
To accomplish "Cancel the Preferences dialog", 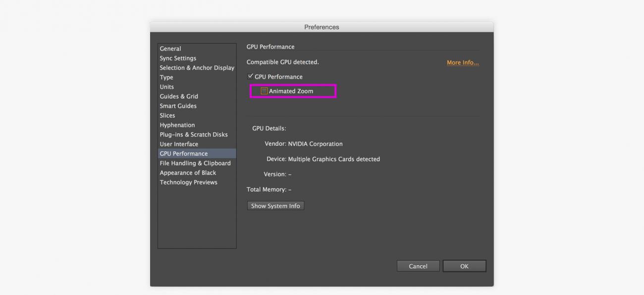I will 418,266.
